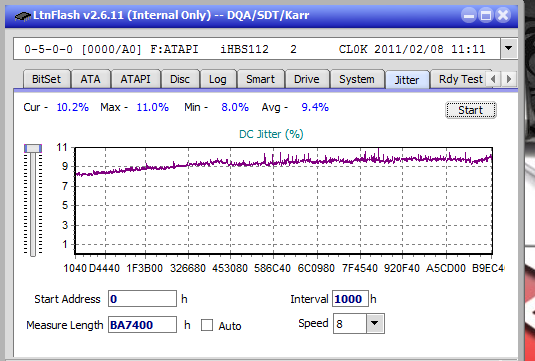Start the jitter measurement
Viewport: 535px width, 361px height.
(x=471, y=110)
